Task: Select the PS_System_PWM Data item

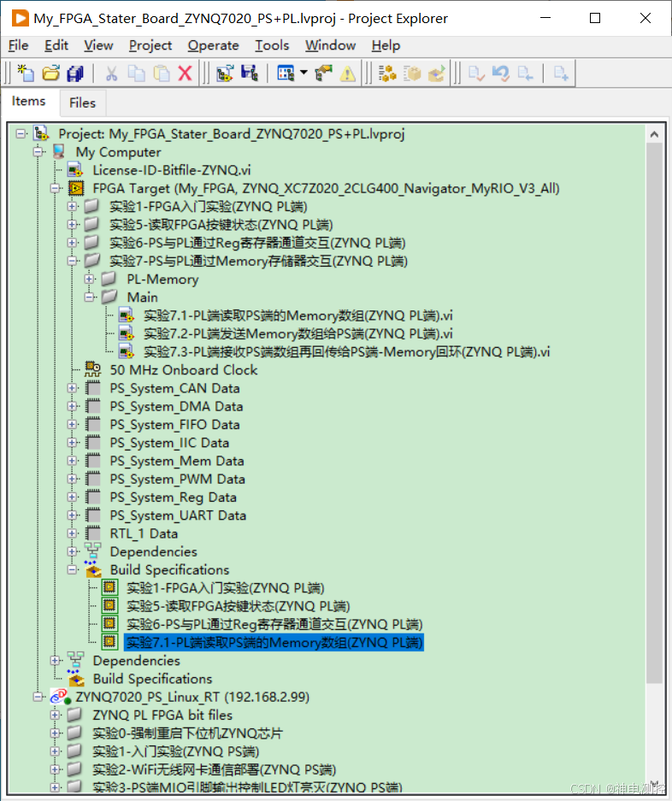Action: [177, 479]
